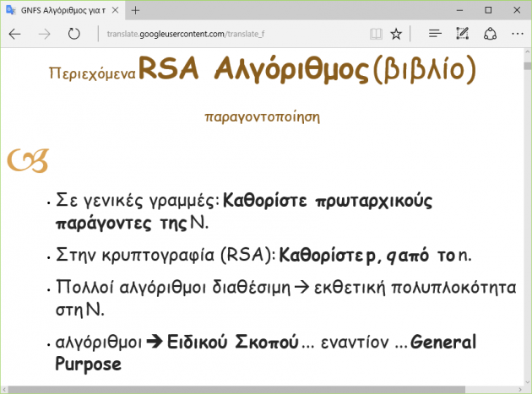Viewport: 532px width, 394px height.
Task: Click the bold text παράγοντες της
Action: pyautogui.click(x=121, y=224)
